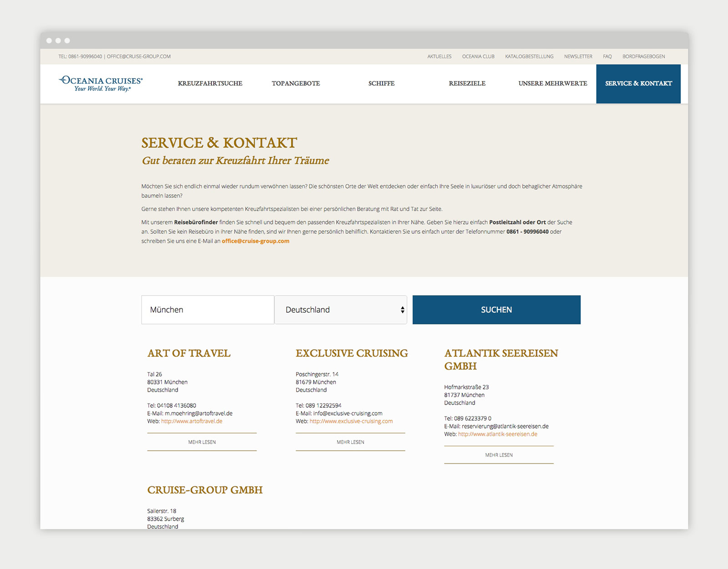
Task: Click the Tel: 0861-90996040 header text
Action: [80, 56]
